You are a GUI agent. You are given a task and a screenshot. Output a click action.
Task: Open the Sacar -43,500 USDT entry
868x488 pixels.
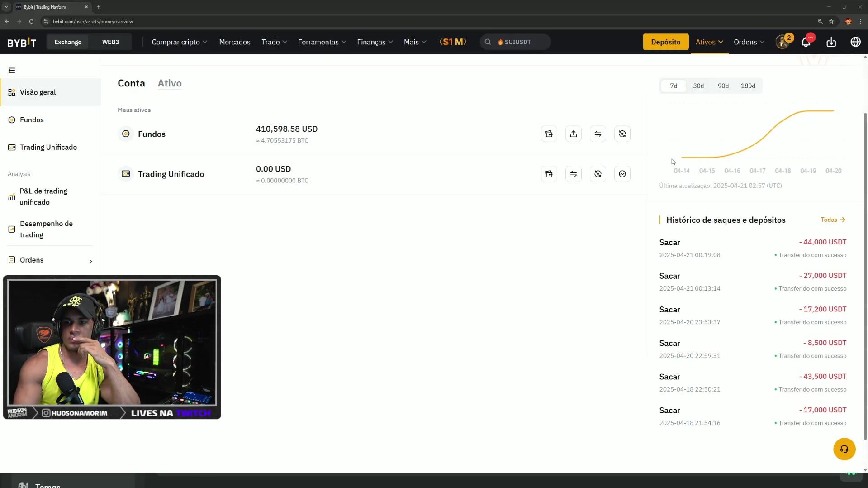click(753, 383)
